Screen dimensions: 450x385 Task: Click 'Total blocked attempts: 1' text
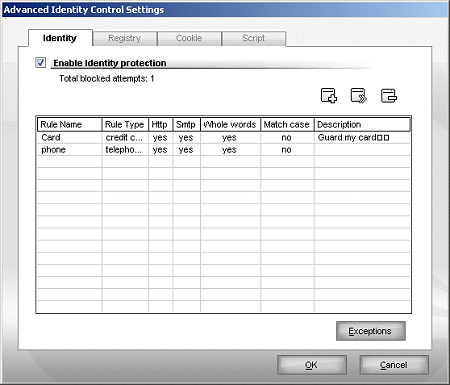tap(107, 79)
